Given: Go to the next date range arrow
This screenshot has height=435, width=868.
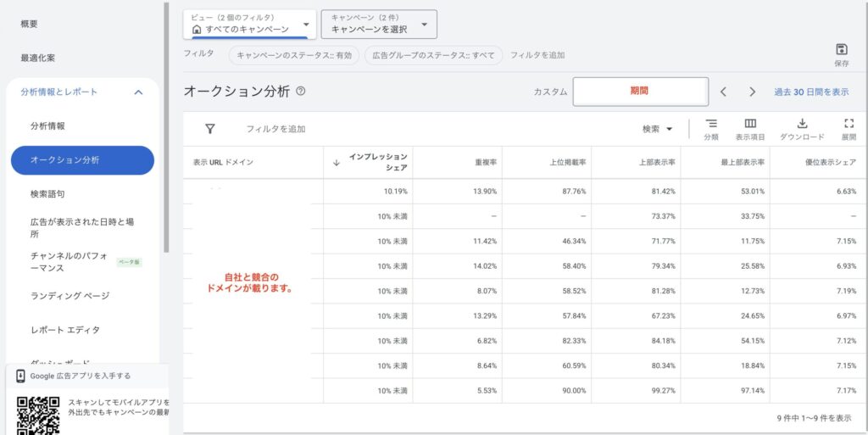Looking at the screenshot, I should point(752,92).
